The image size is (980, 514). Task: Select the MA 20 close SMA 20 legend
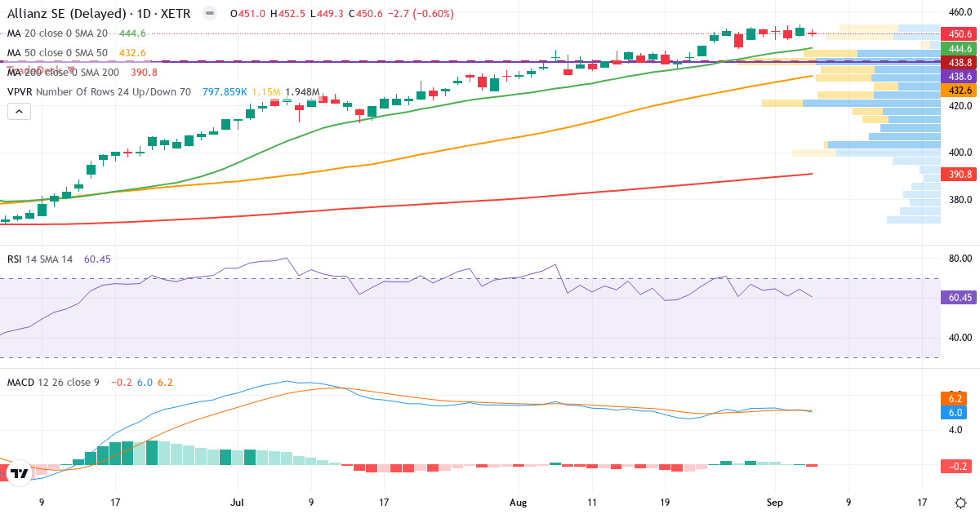pos(57,33)
